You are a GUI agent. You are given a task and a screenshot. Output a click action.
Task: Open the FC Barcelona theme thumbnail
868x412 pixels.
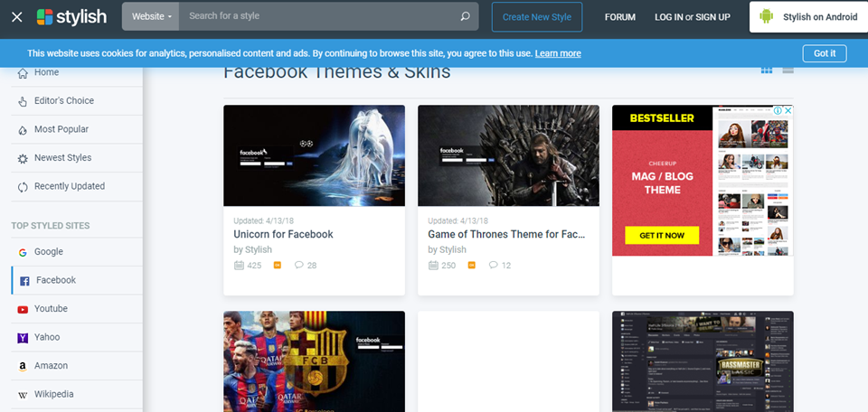(x=314, y=361)
